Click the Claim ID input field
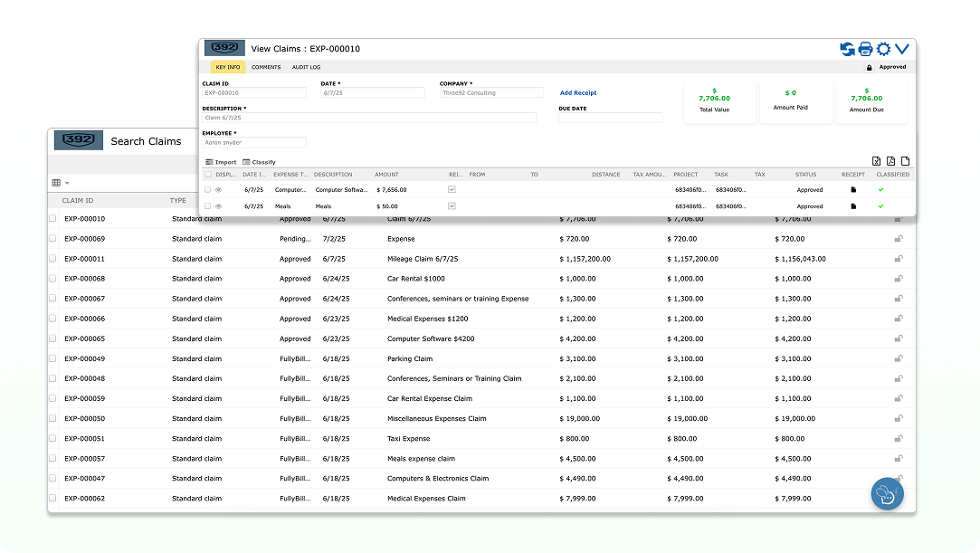 click(x=254, y=93)
